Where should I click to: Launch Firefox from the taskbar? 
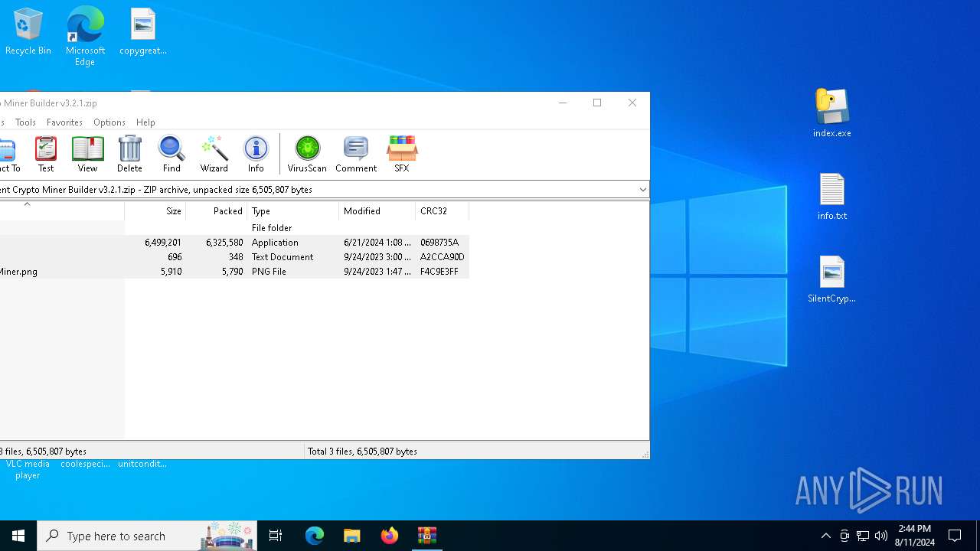pyautogui.click(x=390, y=536)
